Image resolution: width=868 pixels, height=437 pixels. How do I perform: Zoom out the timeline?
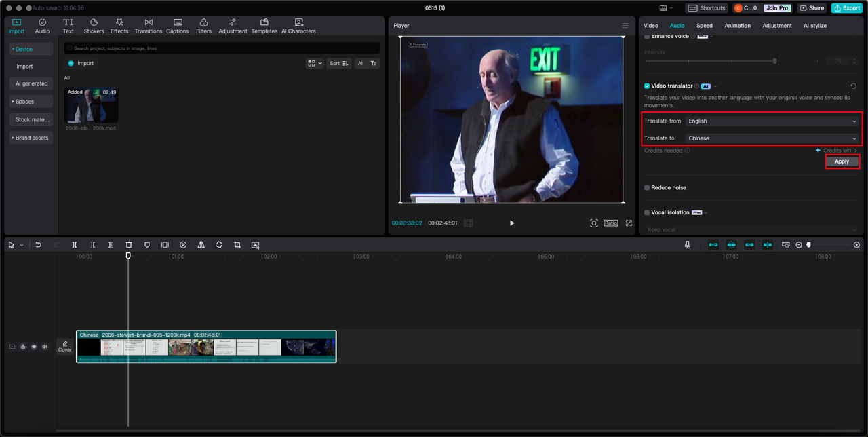pyautogui.click(x=799, y=245)
